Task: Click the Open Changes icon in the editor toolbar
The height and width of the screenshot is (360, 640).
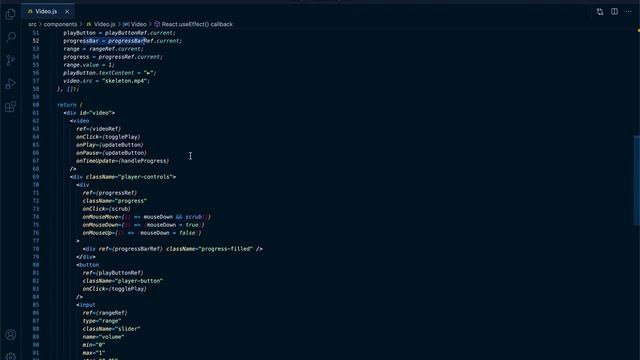Action: point(600,12)
